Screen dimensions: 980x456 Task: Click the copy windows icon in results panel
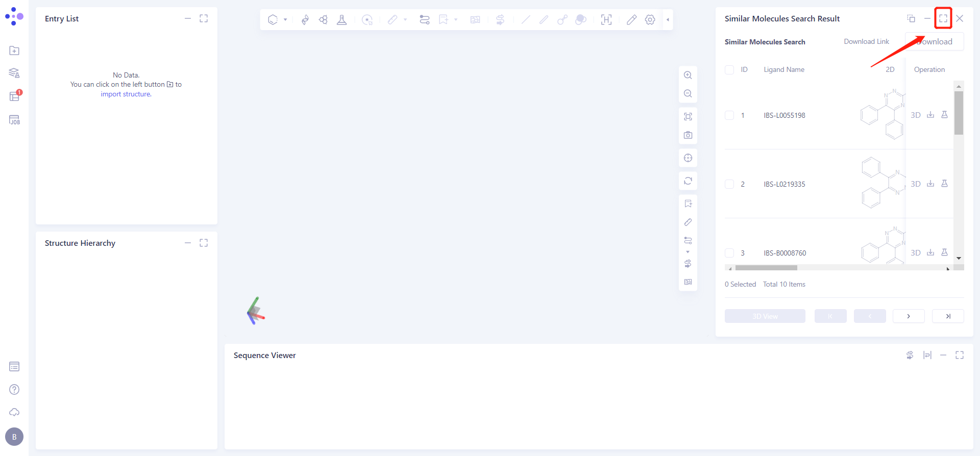(x=911, y=19)
